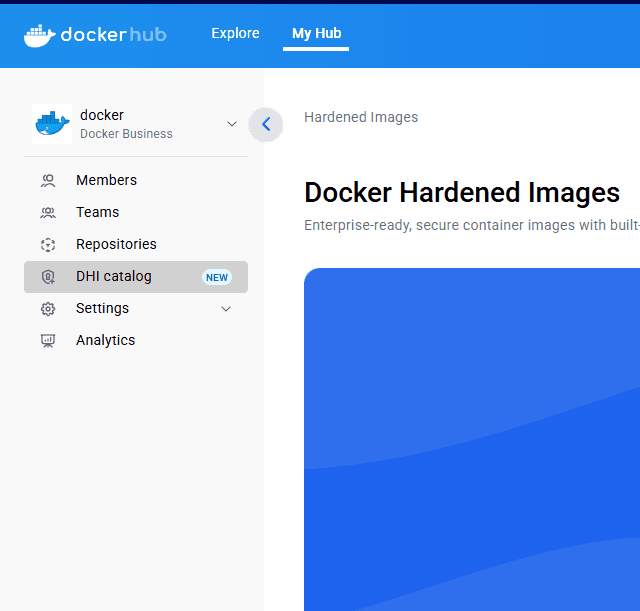Screen dimensions: 640x611
Task: Collapse the sidebar using the left arrow button
Action: 266,124
